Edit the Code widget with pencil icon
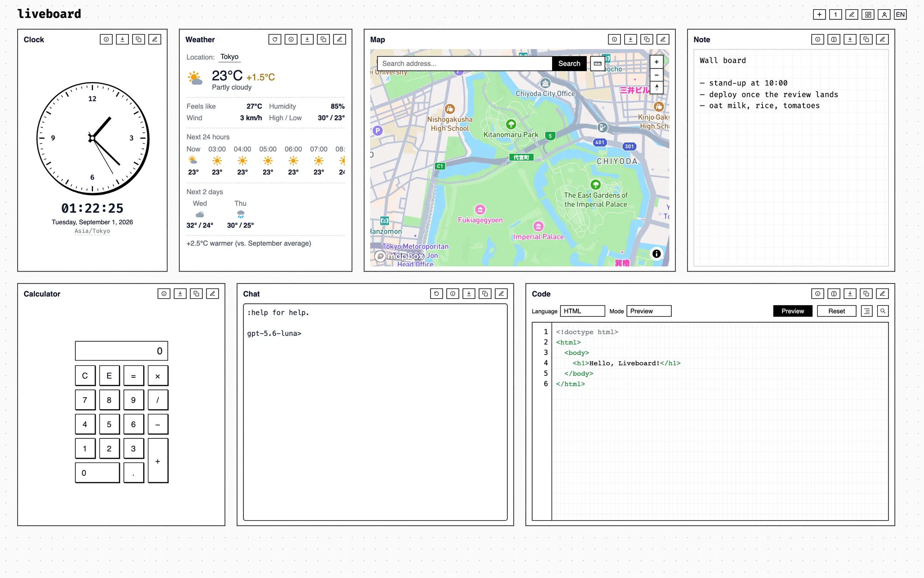This screenshot has height=578, width=924. [882, 294]
